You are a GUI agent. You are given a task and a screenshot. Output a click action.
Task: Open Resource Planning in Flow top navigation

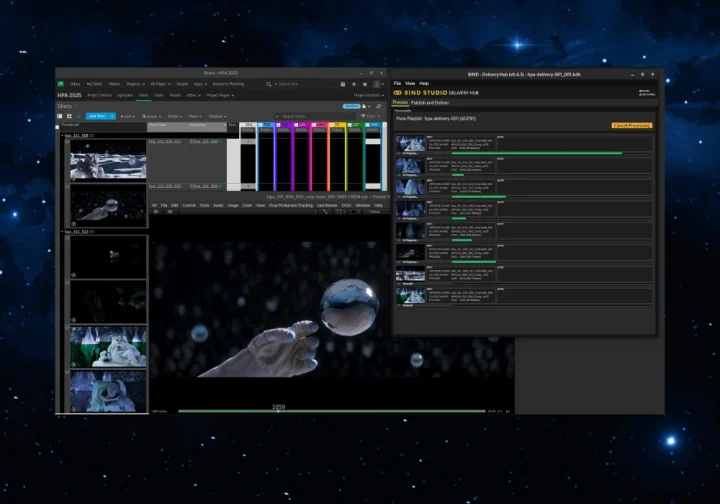click(x=228, y=84)
